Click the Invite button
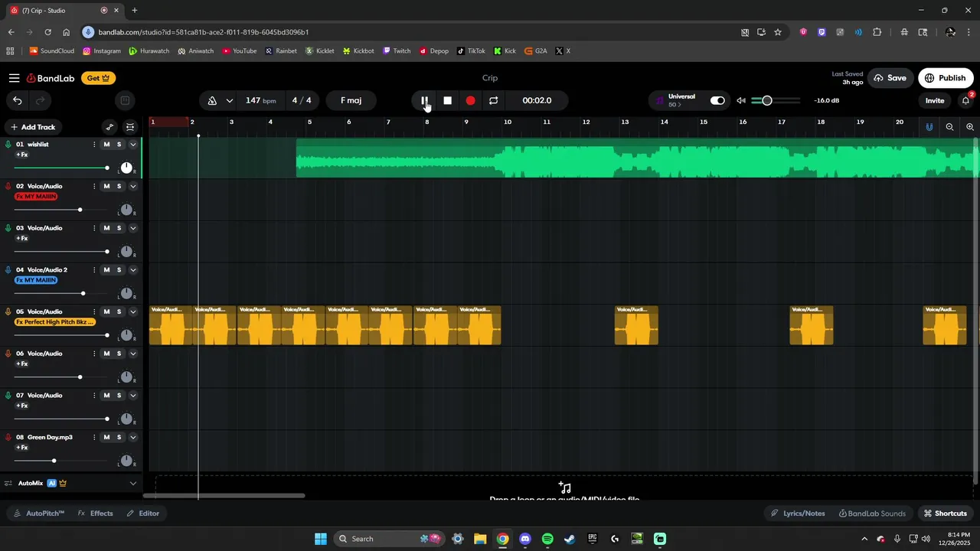This screenshot has height=551, width=980. 935,100
